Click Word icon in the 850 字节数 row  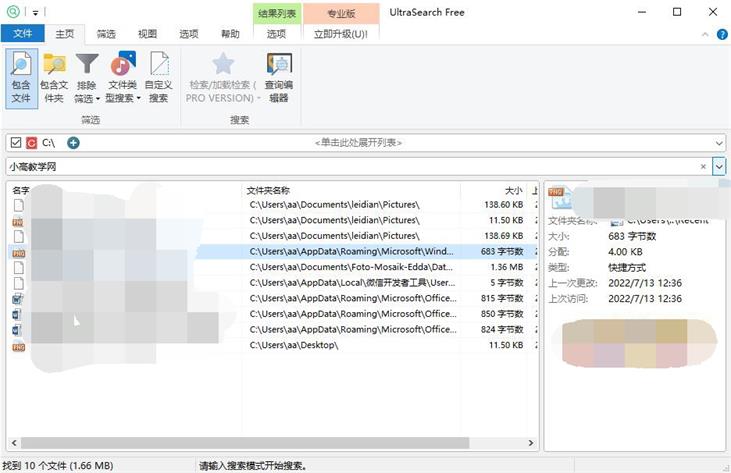17,315
